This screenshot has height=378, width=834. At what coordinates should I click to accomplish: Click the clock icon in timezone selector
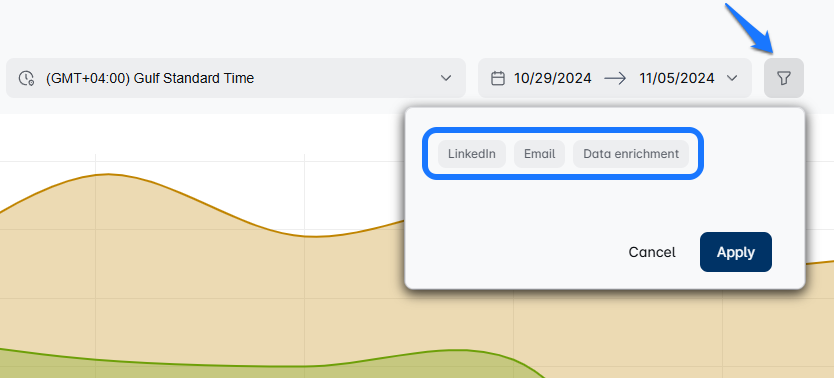pyautogui.click(x=26, y=78)
